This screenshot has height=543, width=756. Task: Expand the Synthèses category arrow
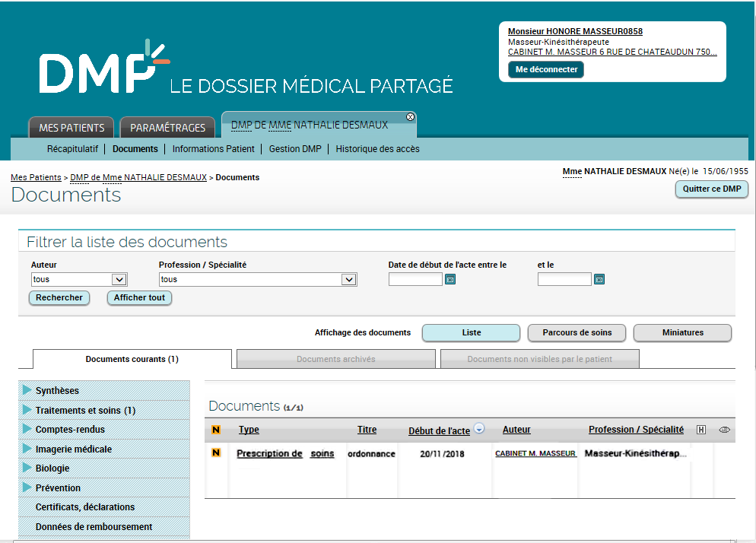coord(27,390)
